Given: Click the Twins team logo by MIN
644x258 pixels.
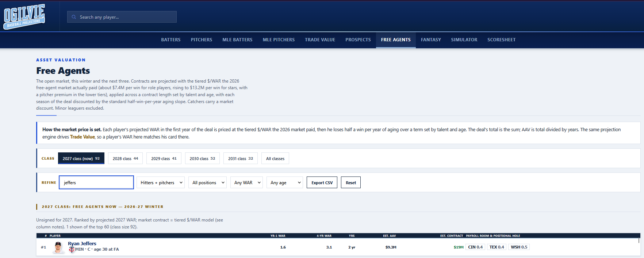Looking at the screenshot, I should pos(72,249).
